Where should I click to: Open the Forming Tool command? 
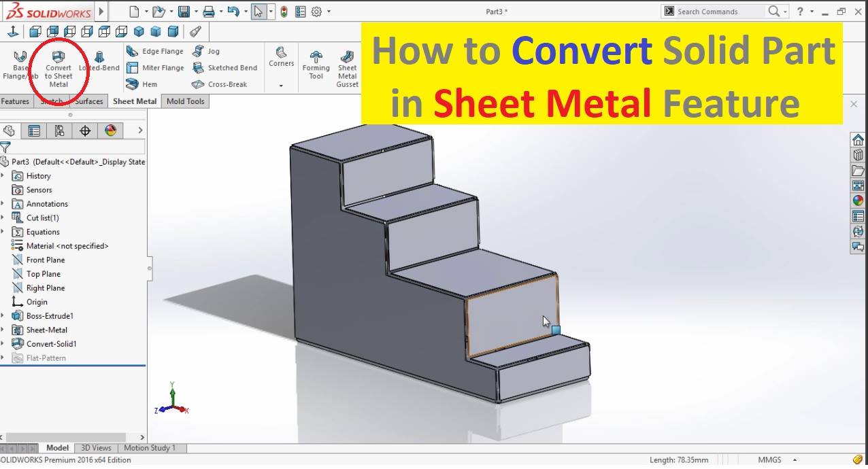[316, 65]
